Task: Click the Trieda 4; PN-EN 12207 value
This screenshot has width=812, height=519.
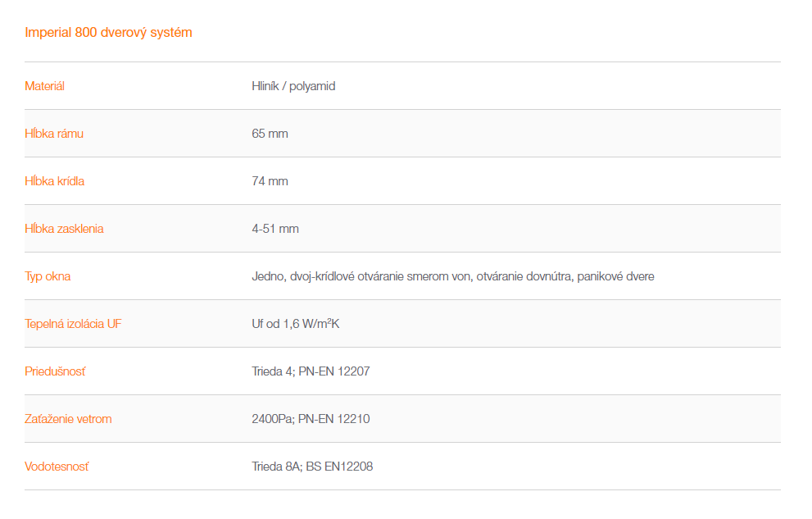Action: pyautogui.click(x=311, y=371)
